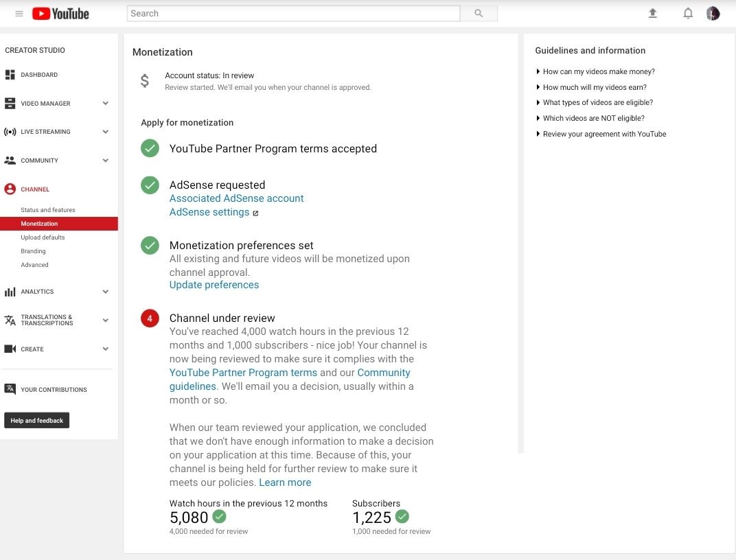736x560 pixels.
Task: Click the external link icon by AdSense settings
Action: tap(255, 213)
